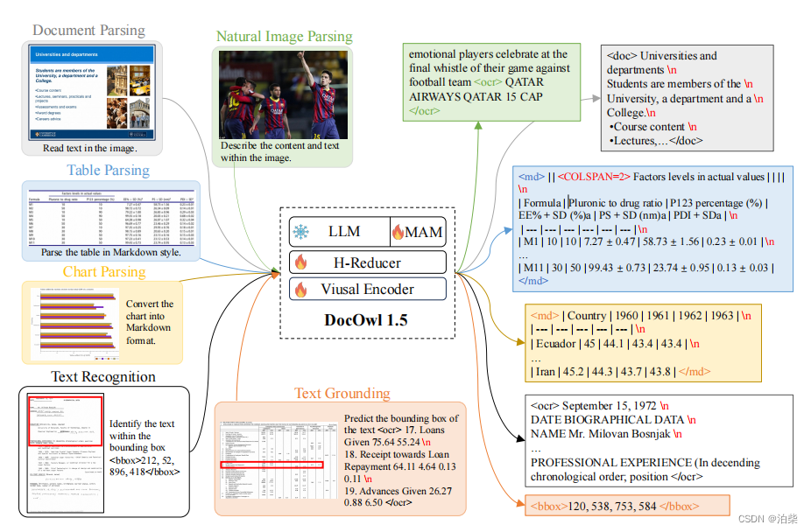Click the LLM block in the model diagram

pyautogui.click(x=345, y=230)
